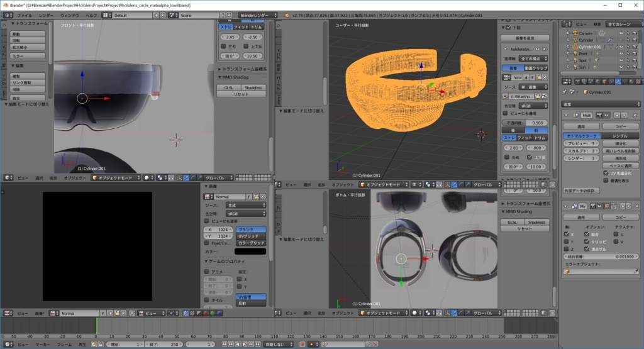Click コピー on Multi modifier
The width and height of the screenshot is (644, 349).
[621, 126]
